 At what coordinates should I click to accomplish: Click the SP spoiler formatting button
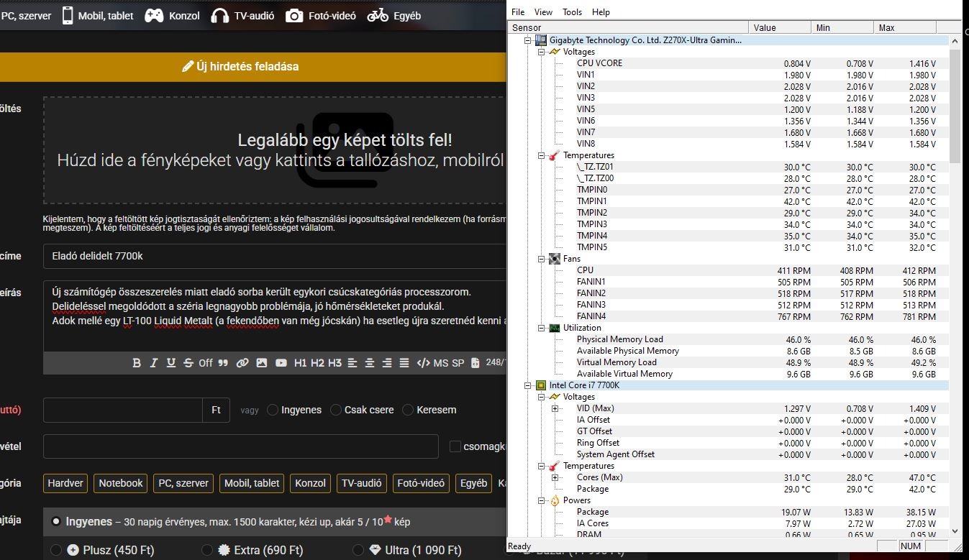[458, 363]
